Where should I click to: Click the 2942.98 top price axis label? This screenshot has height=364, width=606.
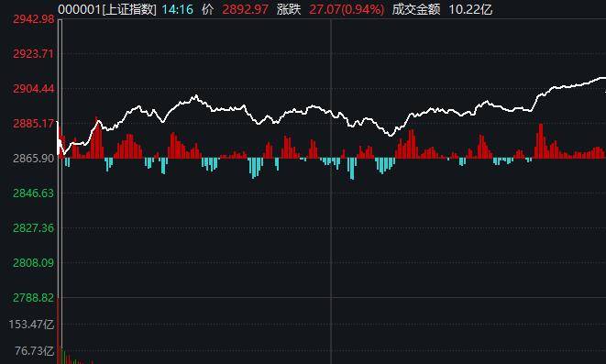point(34,19)
